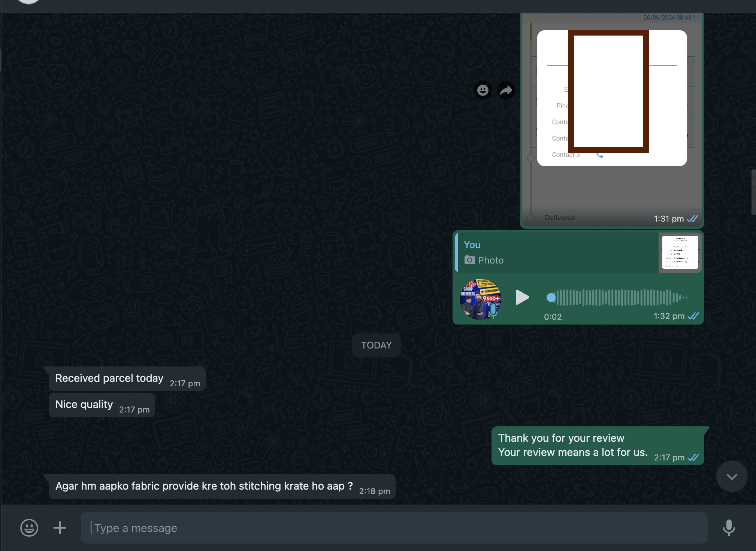Click the forward arrow beside photo
The width and height of the screenshot is (756, 551).
[506, 90]
